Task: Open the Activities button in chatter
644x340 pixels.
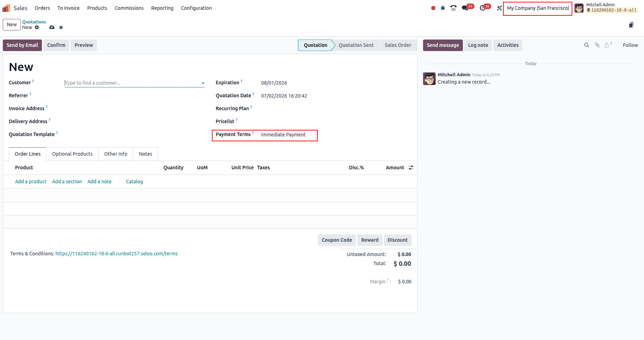Action: click(508, 45)
